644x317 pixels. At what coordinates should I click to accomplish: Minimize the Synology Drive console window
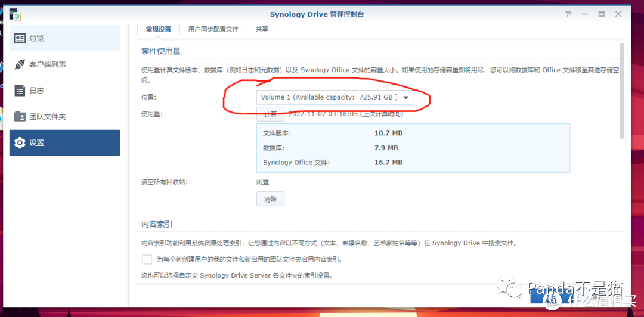pos(585,14)
